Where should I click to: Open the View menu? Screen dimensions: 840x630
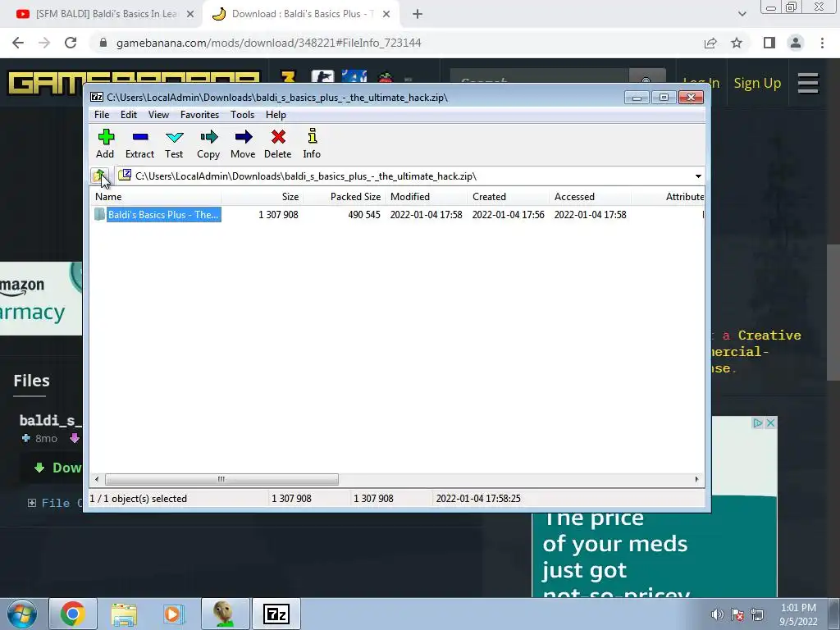pos(158,115)
